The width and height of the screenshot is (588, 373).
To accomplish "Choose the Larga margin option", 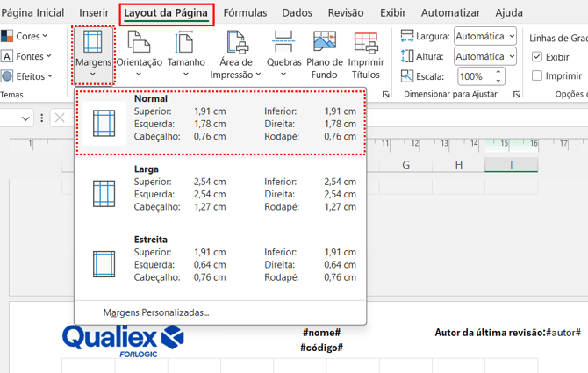I will [x=219, y=188].
